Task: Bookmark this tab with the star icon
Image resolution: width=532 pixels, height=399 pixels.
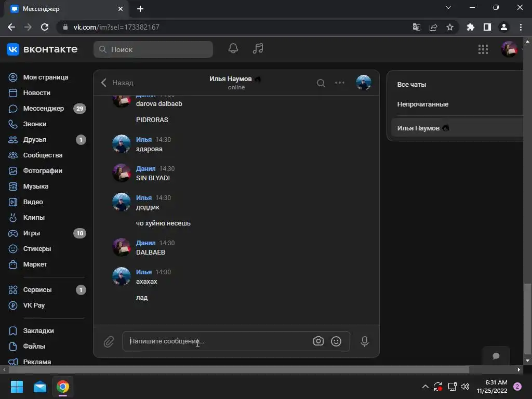Action: pos(450,27)
